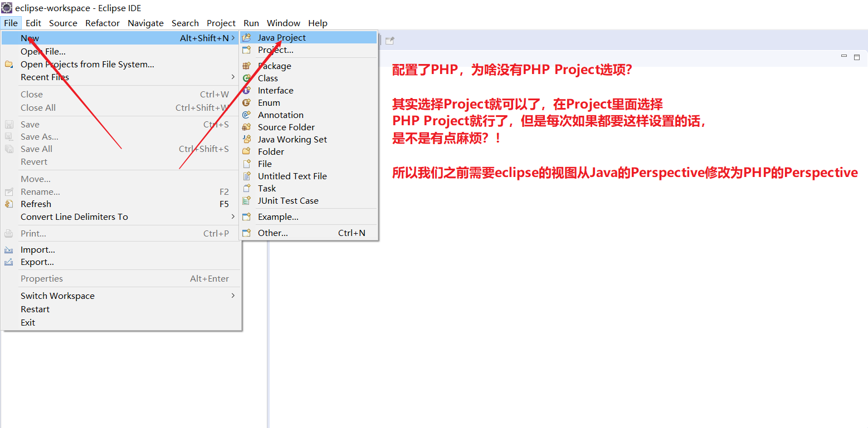Click the Example... wizard icon
Viewport: 868px width, 428px height.
(x=246, y=217)
